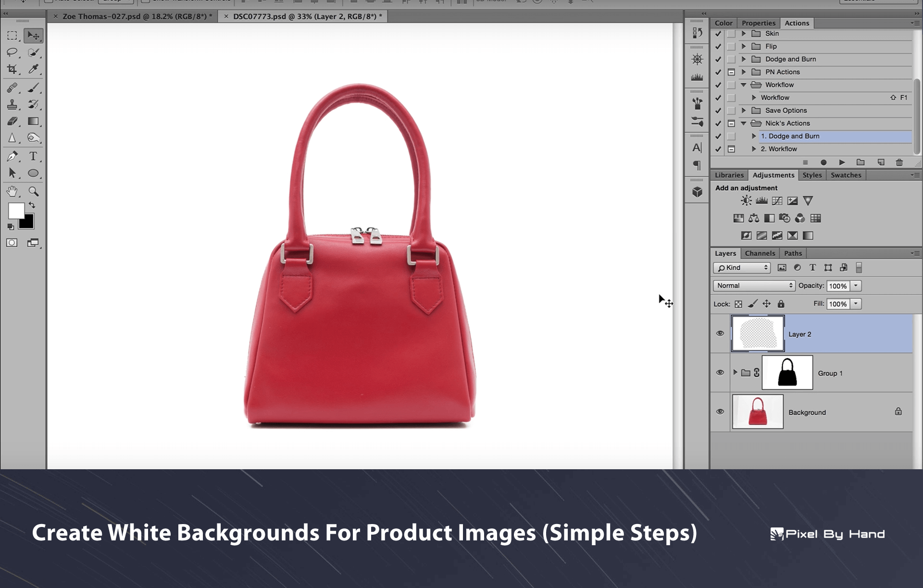The height and width of the screenshot is (588, 923).
Task: Switch to the Channels tab
Action: tap(760, 253)
